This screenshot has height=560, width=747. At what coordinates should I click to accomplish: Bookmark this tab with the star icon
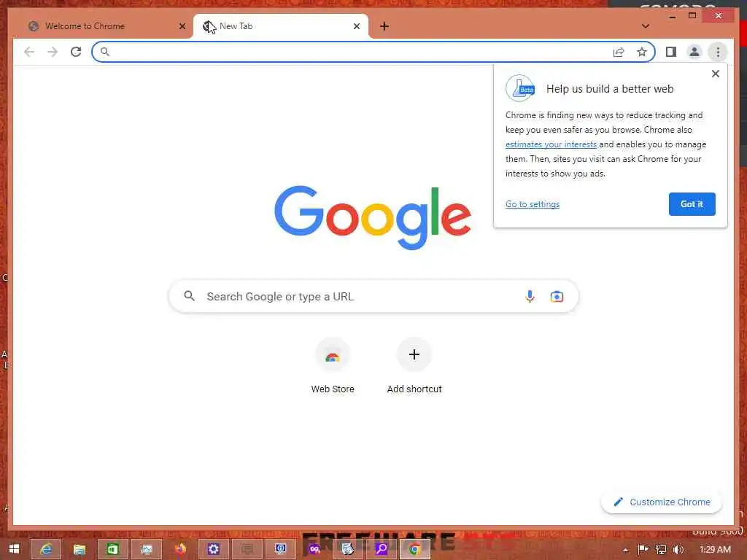(642, 52)
